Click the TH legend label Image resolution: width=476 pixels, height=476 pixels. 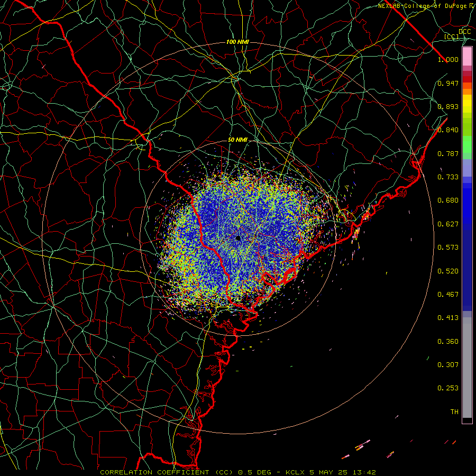pyautogui.click(x=454, y=411)
